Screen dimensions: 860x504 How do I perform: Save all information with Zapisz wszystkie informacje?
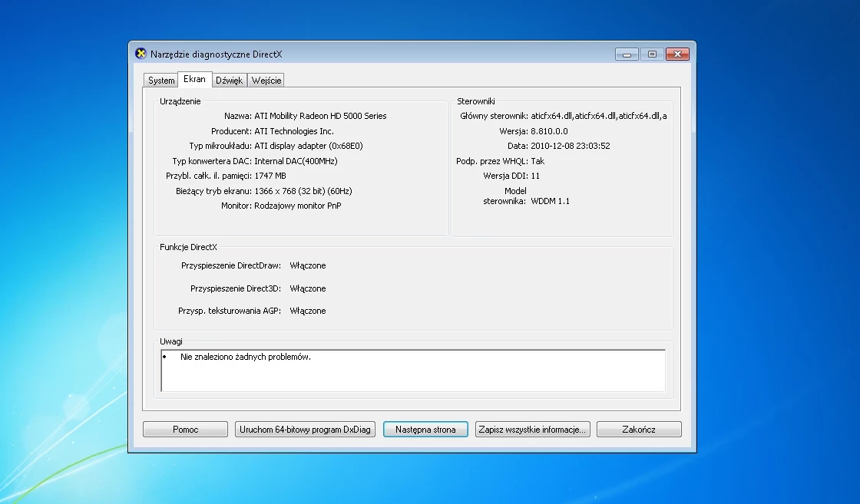(x=532, y=429)
